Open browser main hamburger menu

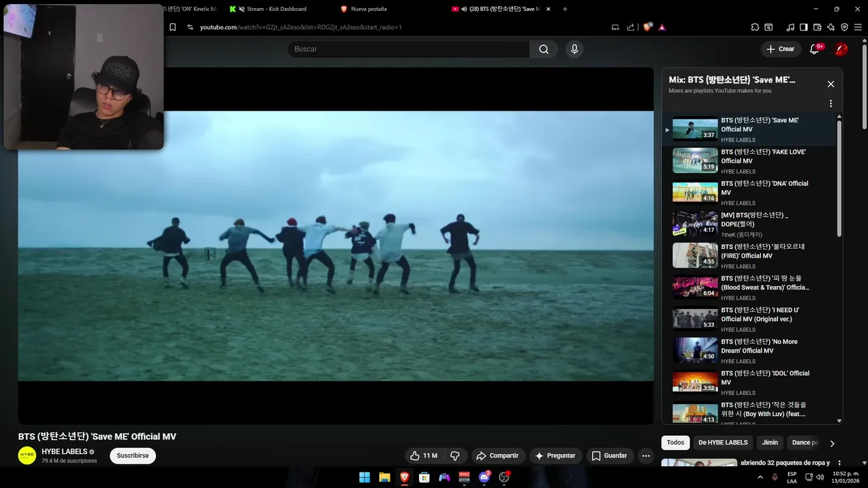click(858, 27)
